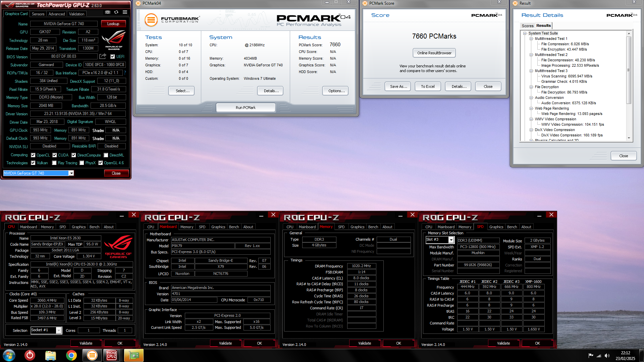Open Bench tab in the first CPU-Z window

(x=94, y=227)
